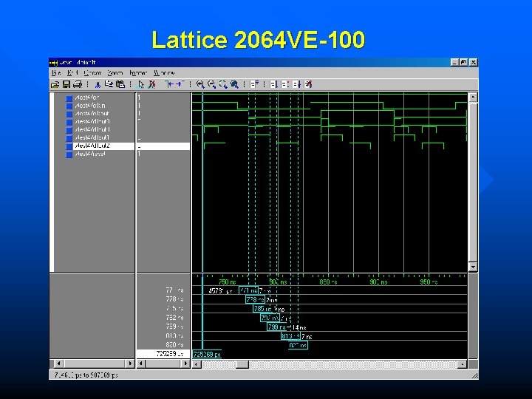The width and height of the screenshot is (532, 399).
Task: Click the 950 ns time axis label
Action: point(429,282)
